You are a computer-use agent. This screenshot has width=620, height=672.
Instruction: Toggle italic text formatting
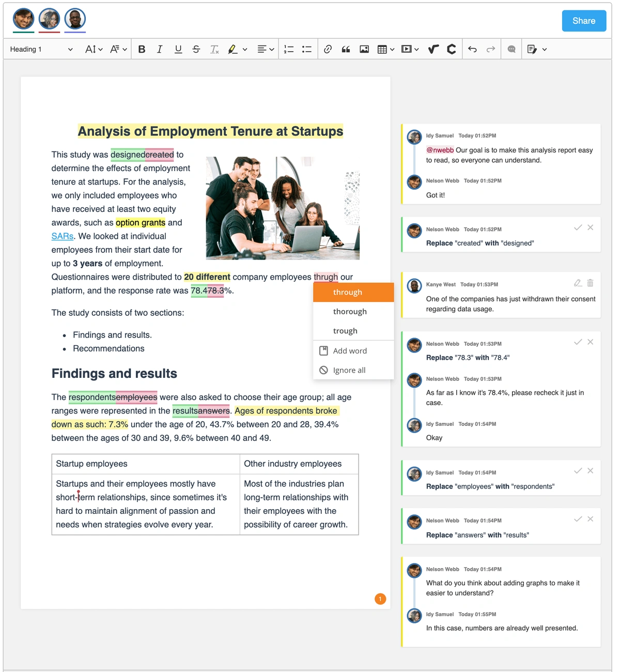160,49
